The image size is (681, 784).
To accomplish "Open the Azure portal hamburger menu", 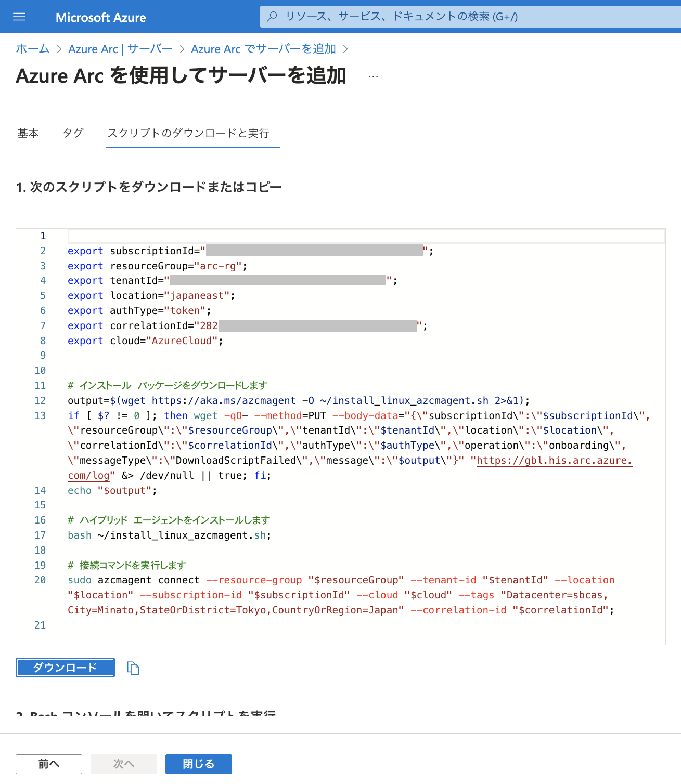I will click(19, 17).
